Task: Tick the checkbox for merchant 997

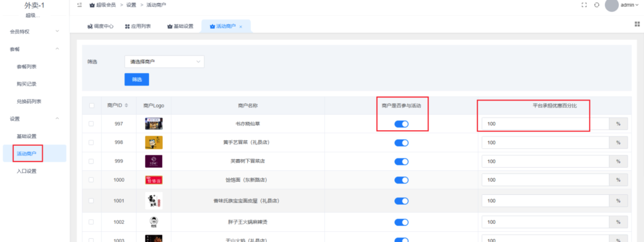Action: [x=91, y=123]
